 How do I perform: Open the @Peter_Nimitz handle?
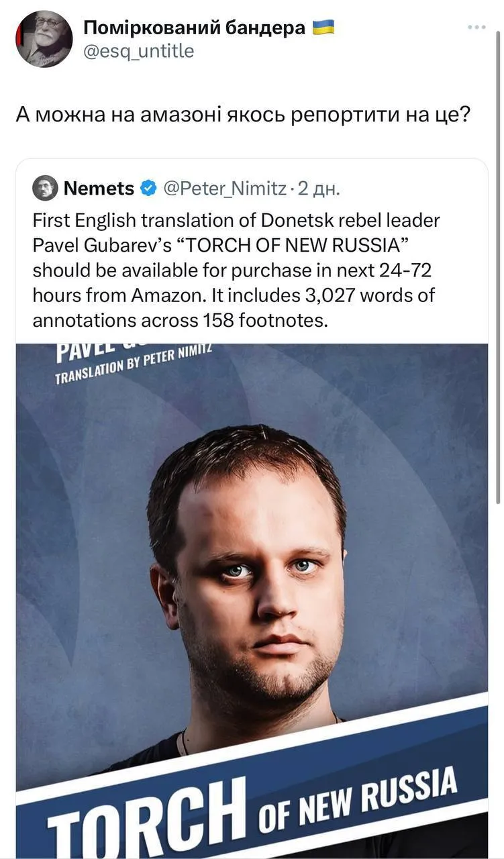coord(225,189)
